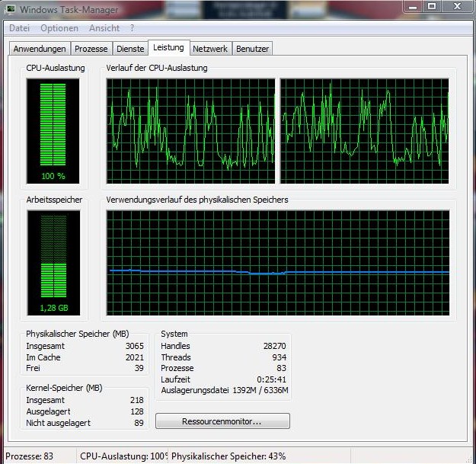
Task: Click the Threads value 934
Action: pos(279,357)
